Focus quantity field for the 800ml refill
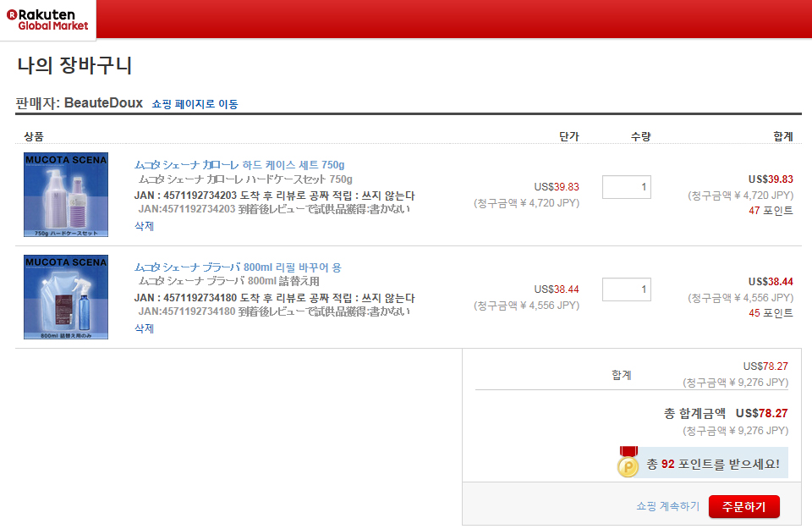The width and height of the screenshot is (812, 529). (x=626, y=289)
